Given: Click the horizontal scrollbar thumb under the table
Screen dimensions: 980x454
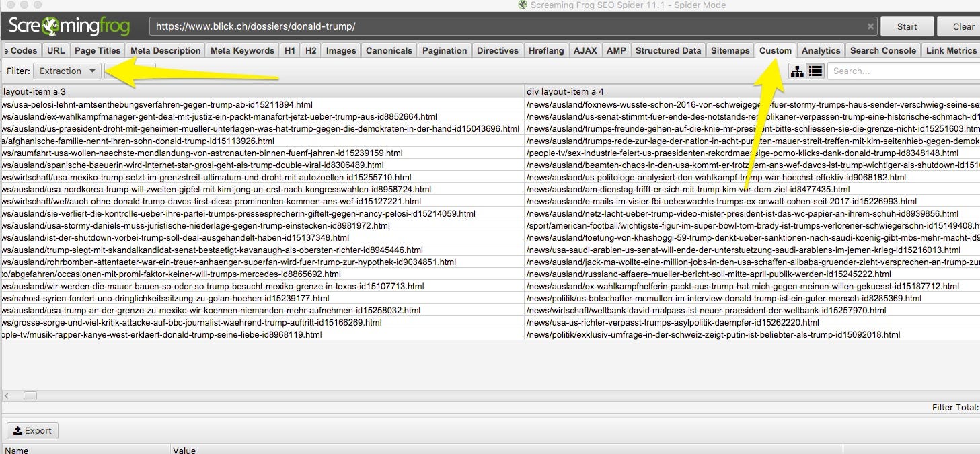Looking at the screenshot, I should click(30, 396).
